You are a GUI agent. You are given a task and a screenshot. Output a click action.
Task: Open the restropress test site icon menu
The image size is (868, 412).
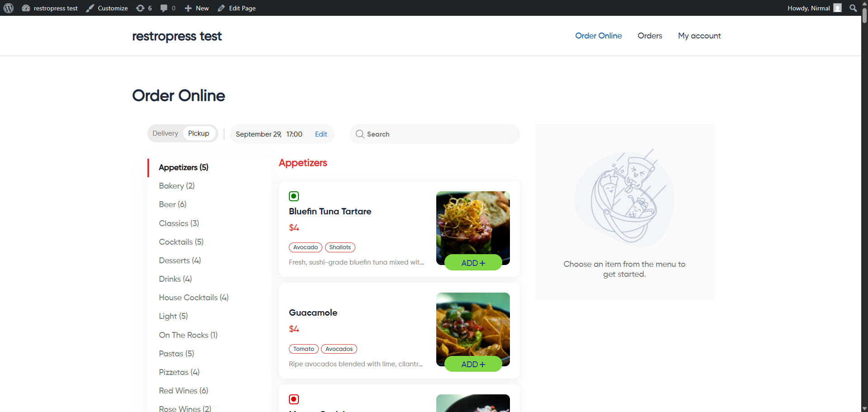coord(26,8)
